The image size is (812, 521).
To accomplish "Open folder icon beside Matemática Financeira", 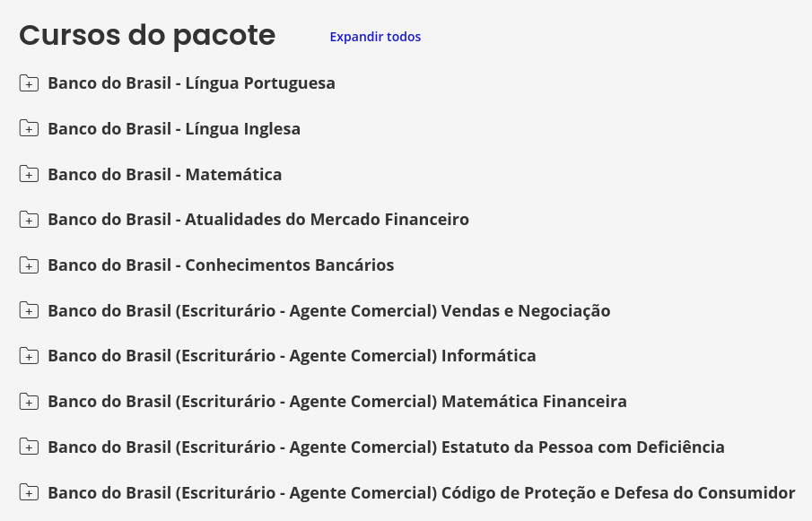I will pos(29,402).
